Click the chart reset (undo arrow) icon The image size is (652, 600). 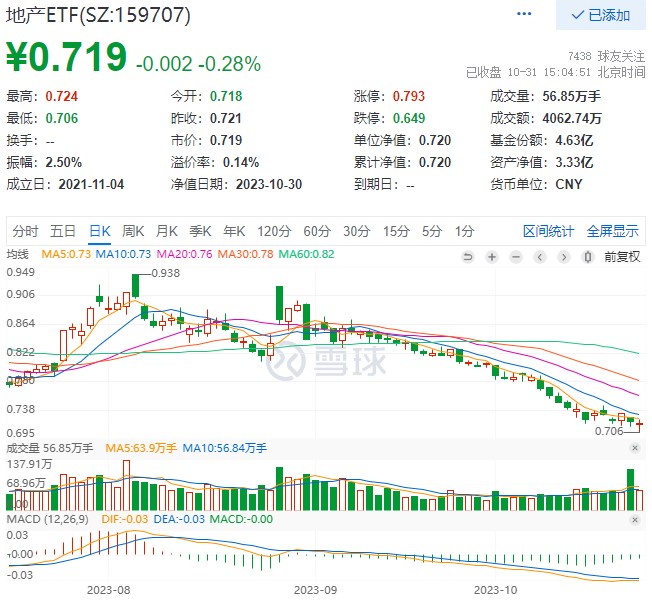(468, 257)
